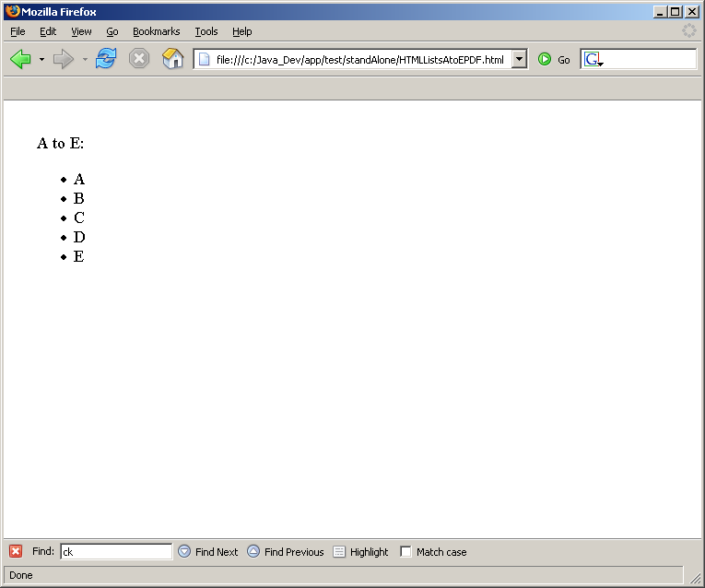Screen dimensions: 705x588
Task: Click the window resize grip corner
Action: tap(695, 578)
